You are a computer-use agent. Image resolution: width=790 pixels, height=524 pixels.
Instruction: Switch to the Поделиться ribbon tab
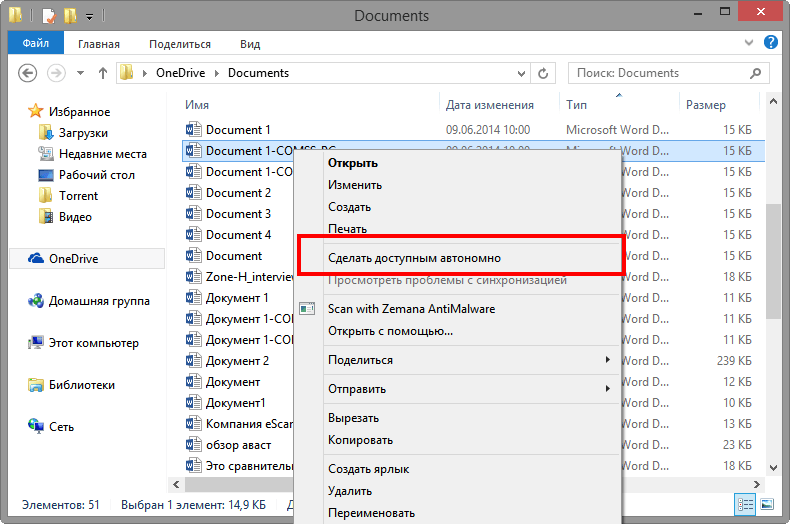coord(180,44)
